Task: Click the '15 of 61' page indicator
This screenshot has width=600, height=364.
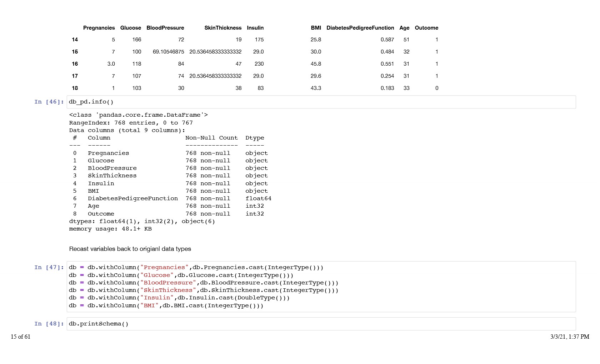Action: (21, 337)
